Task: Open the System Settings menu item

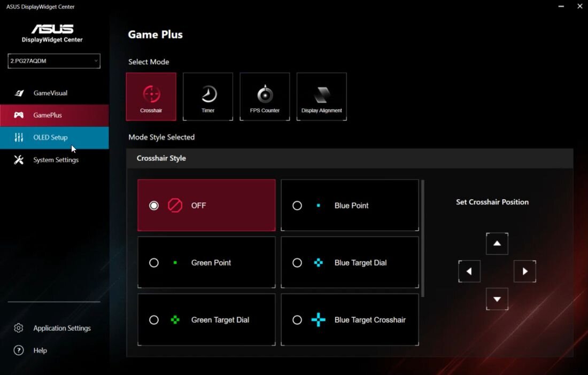Action: (x=55, y=160)
